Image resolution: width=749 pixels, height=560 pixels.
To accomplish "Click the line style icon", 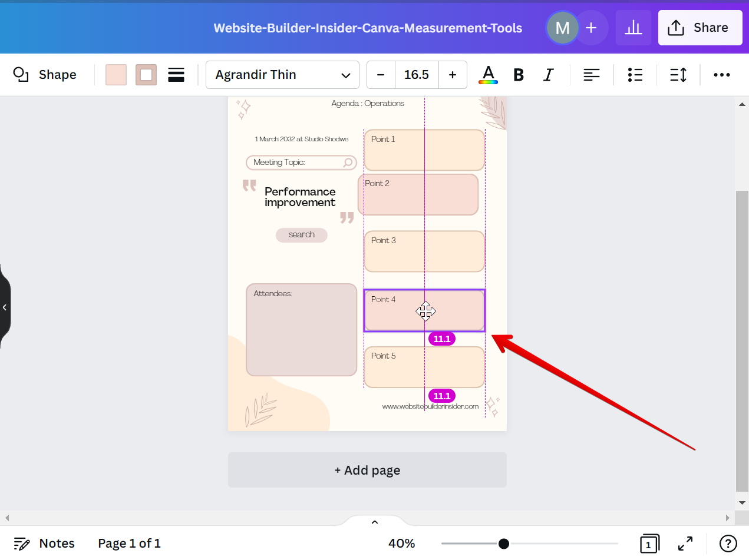I will coord(176,75).
